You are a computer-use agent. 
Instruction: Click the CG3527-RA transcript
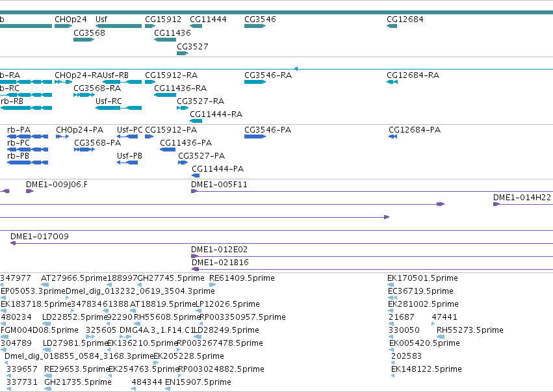pyautogui.click(x=183, y=108)
